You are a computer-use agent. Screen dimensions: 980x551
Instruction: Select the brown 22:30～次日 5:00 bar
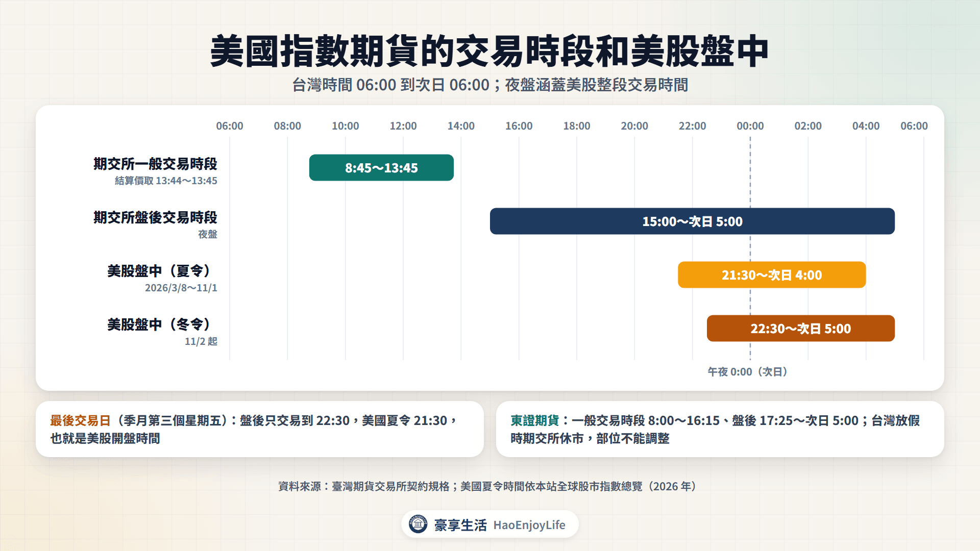[801, 328]
